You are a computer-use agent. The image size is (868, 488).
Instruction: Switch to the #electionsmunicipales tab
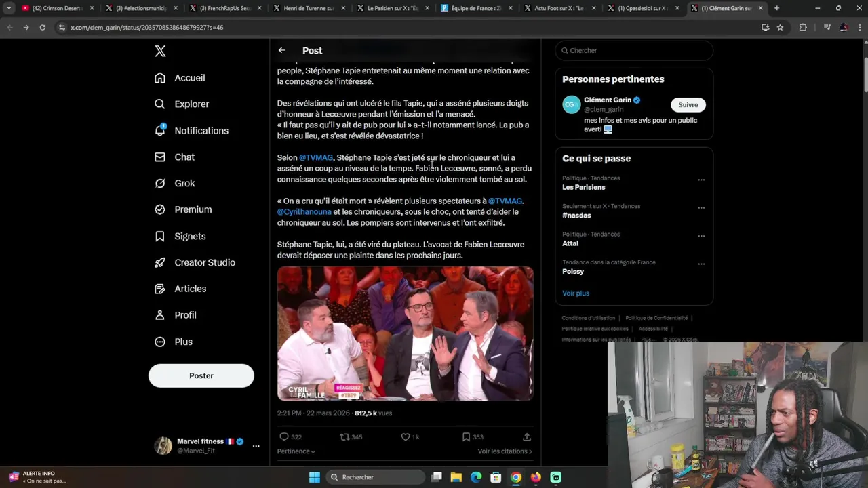tap(141, 8)
